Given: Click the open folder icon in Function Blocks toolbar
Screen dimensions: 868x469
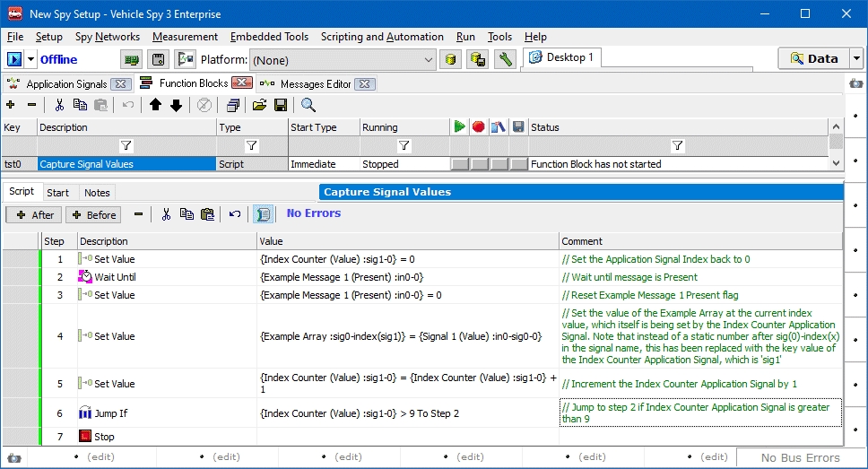Looking at the screenshot, I should (259, 105).
